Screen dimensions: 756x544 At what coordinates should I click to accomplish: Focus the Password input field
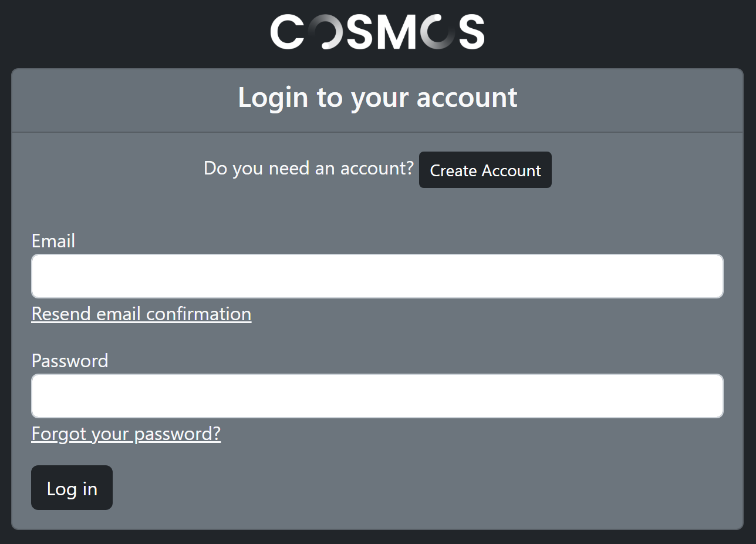(x=377, y=396)
